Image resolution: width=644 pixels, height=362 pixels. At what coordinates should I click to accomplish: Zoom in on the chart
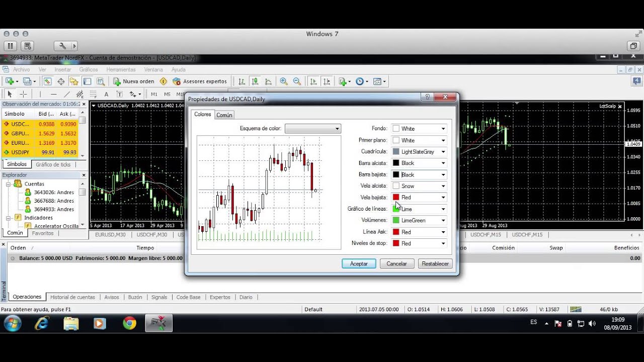click(284, 81)
